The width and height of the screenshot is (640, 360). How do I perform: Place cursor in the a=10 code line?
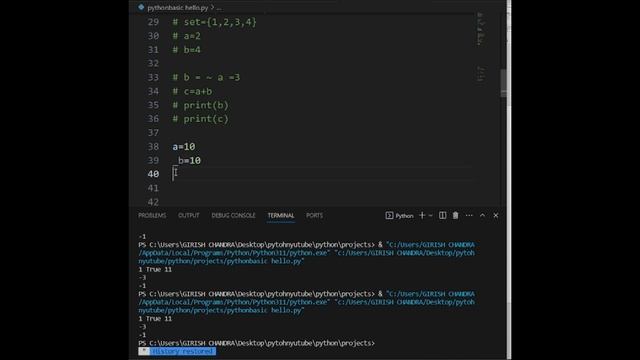coord(184,147)
